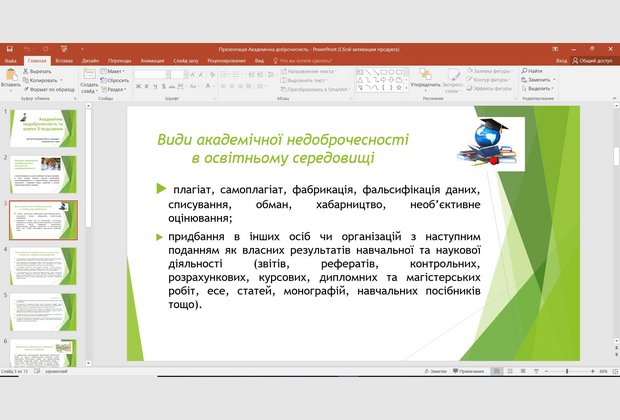Open Контур фигуры shape outline

489,79
